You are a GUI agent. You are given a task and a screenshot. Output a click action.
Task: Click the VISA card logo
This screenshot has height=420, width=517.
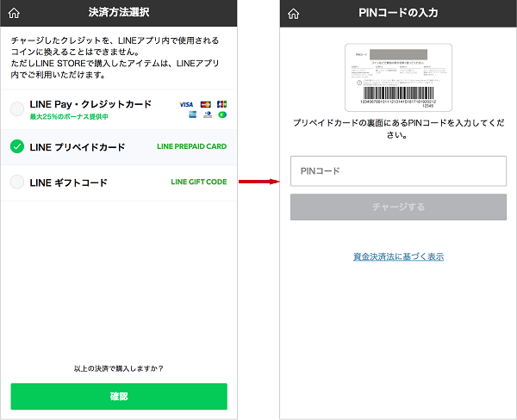(186, 104)
